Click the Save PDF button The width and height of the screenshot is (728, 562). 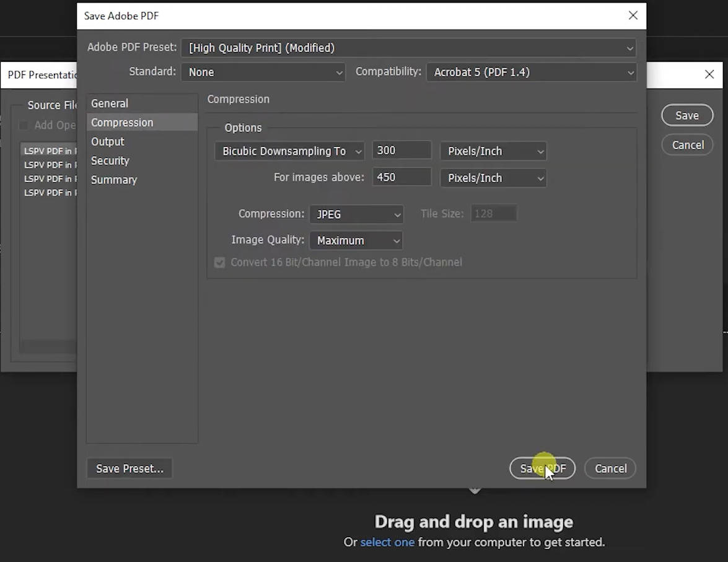[542, 468]
